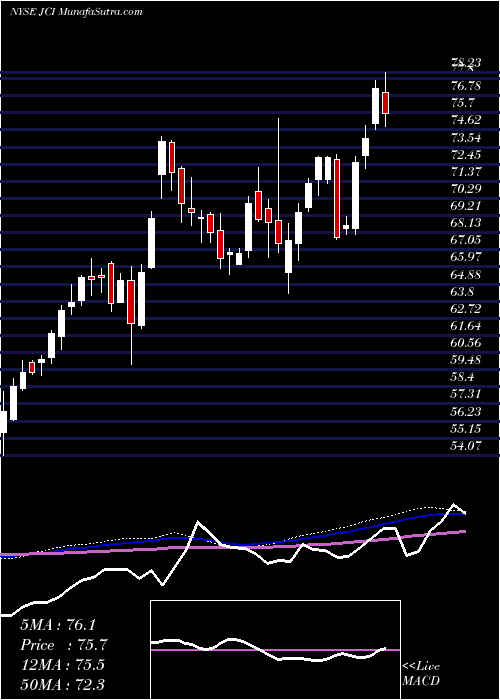This screenshot has width=500, height=700.
Task: Click the 67.05 price axis label
Action: click(x=466, y=240)
